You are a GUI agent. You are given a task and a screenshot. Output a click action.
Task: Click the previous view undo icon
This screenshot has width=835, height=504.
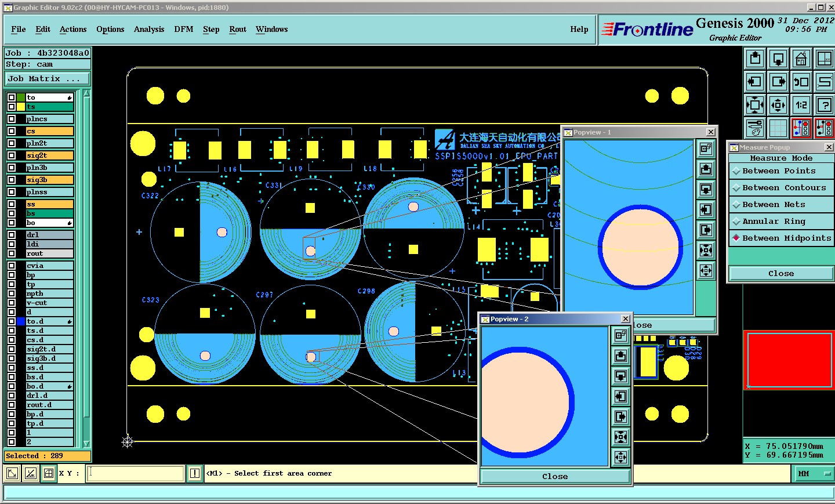click(x=801, y=82)
